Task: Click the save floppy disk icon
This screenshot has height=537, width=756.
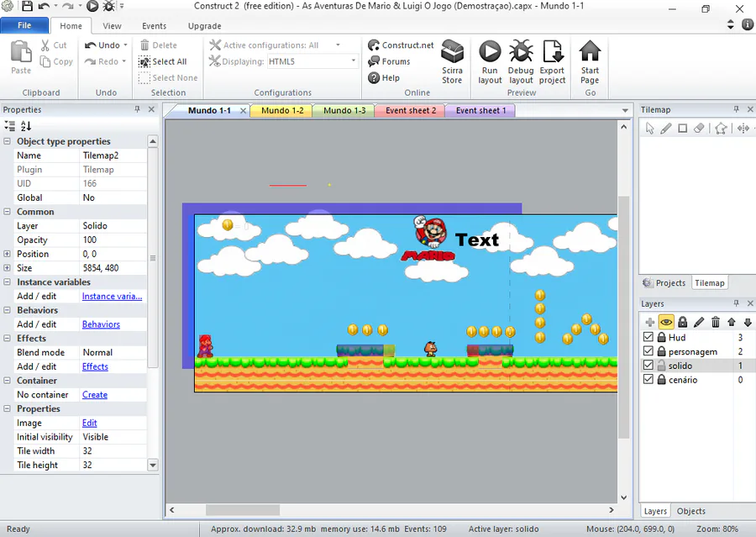Action: tap(27, 6)
